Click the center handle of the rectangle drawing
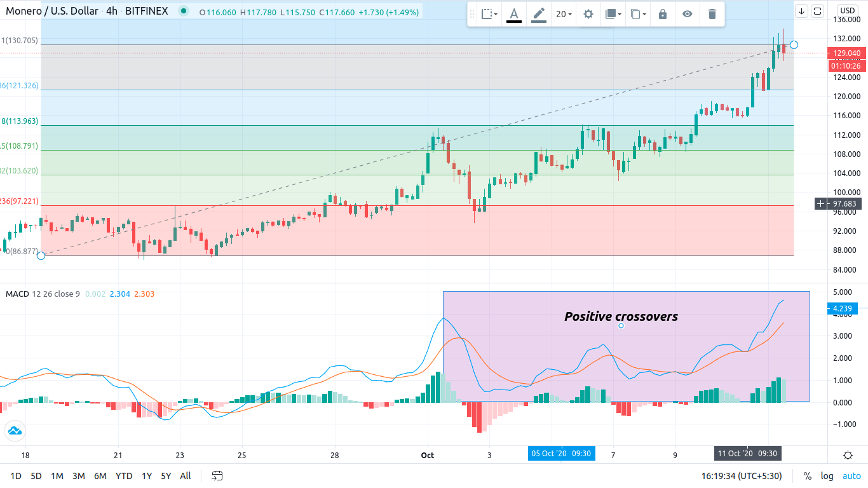The height and width of the screenshot is (488, 868). (x=621, y=326)
